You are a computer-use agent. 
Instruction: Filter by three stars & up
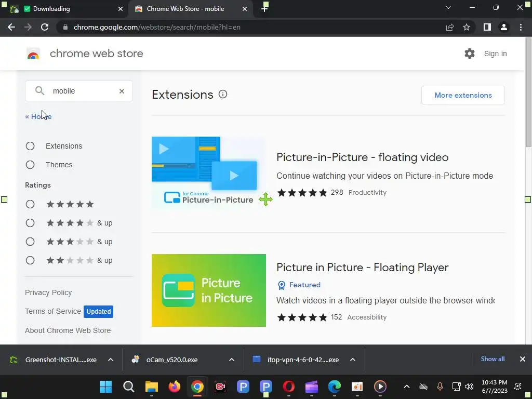pos(30,242)
